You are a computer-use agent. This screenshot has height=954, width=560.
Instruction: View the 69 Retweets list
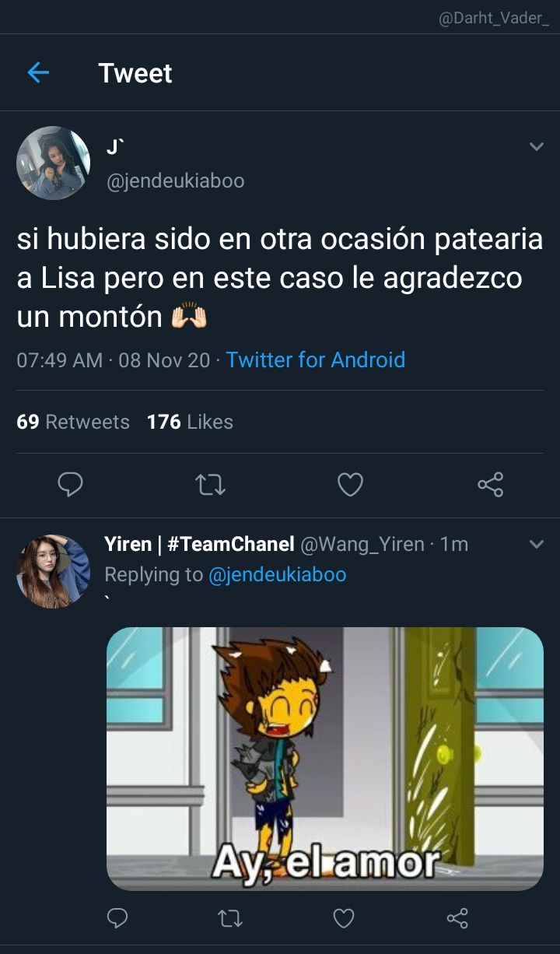73,422
